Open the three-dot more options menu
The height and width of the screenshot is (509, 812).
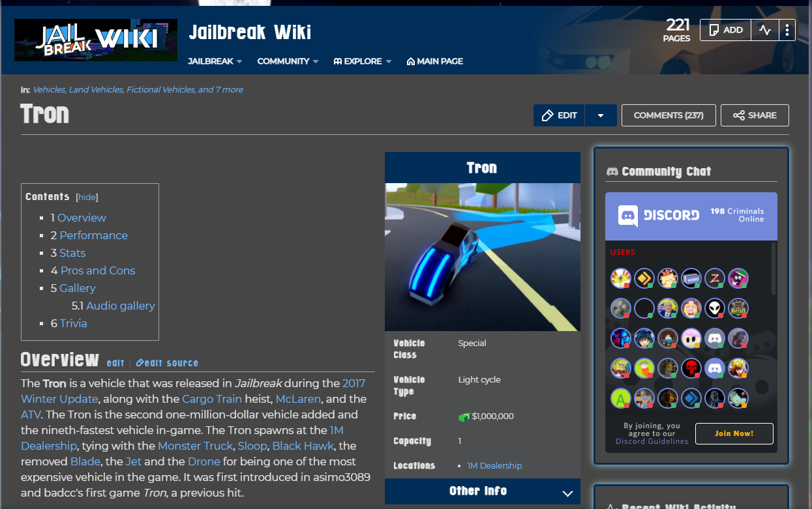[x=787, y=30]
